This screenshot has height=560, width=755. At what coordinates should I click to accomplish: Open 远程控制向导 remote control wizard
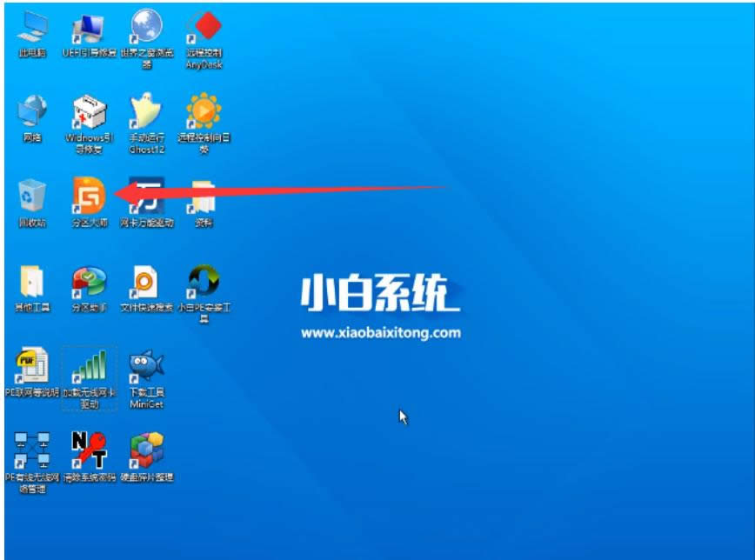click(203, 117)
